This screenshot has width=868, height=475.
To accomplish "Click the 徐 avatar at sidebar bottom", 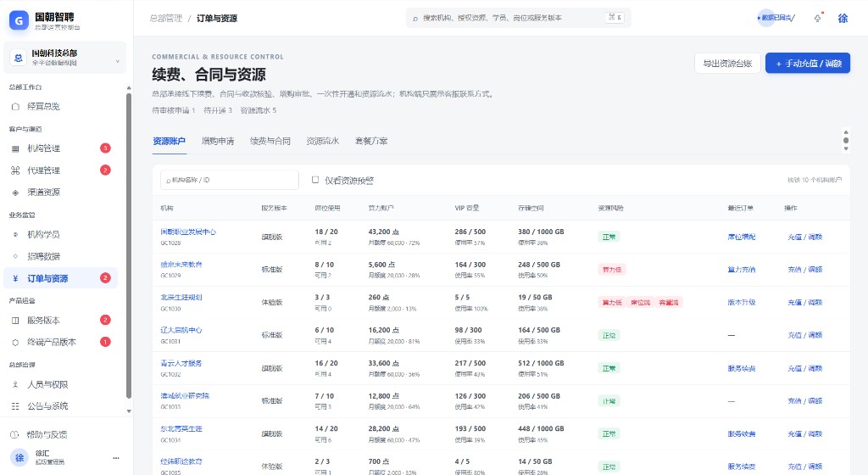I will (19, 458).
